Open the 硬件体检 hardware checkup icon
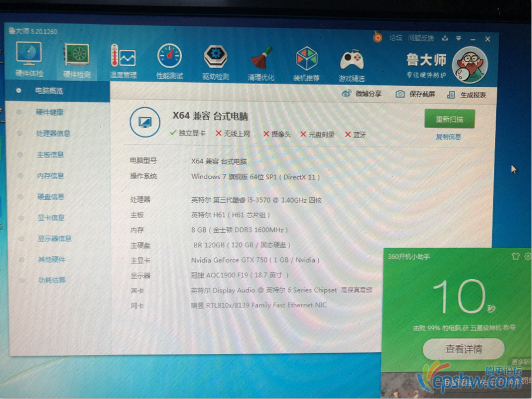The height and width of the screenshot is (399, 532). coord(29,59)
